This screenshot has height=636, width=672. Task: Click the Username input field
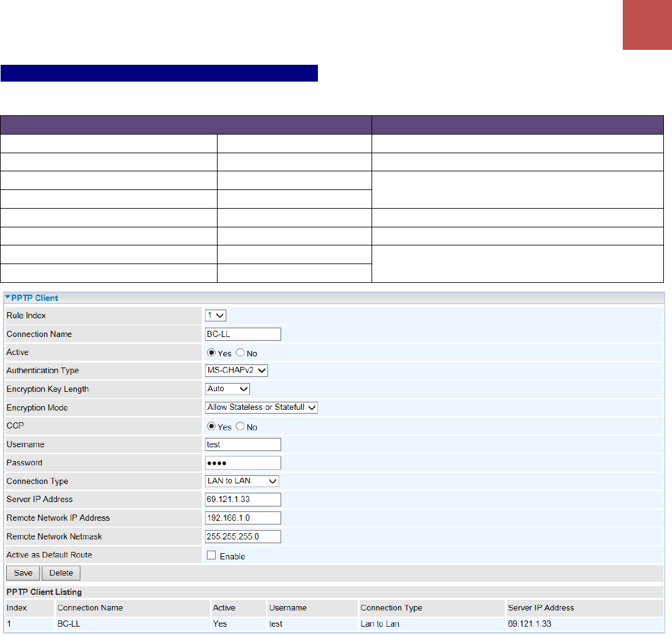pos(242,445)
